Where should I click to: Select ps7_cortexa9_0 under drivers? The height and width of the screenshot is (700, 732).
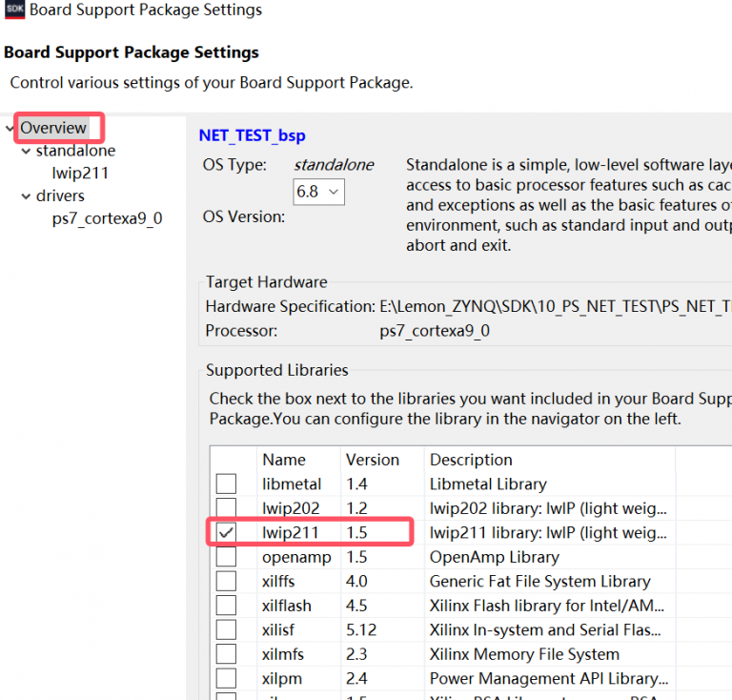point(107,218)
